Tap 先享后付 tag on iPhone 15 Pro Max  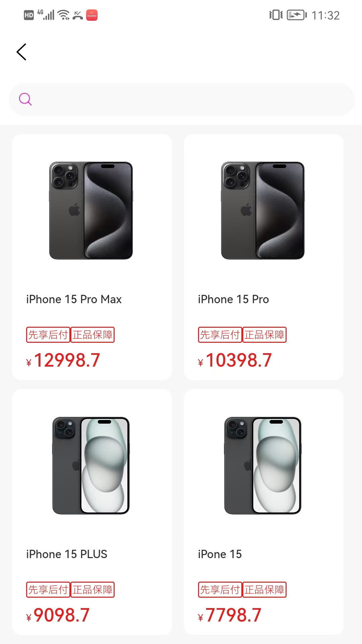(48, 335)
